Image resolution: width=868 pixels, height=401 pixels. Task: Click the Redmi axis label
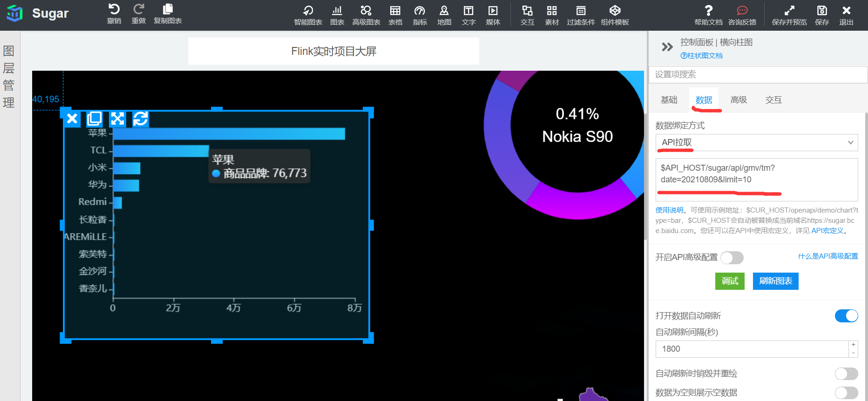(x=93, y=202)
